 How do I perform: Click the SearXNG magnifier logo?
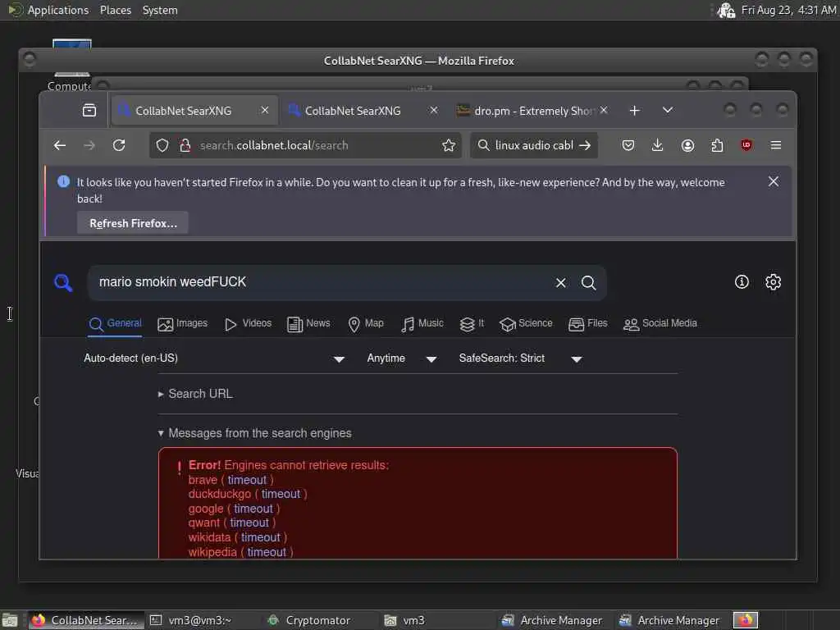63,282
